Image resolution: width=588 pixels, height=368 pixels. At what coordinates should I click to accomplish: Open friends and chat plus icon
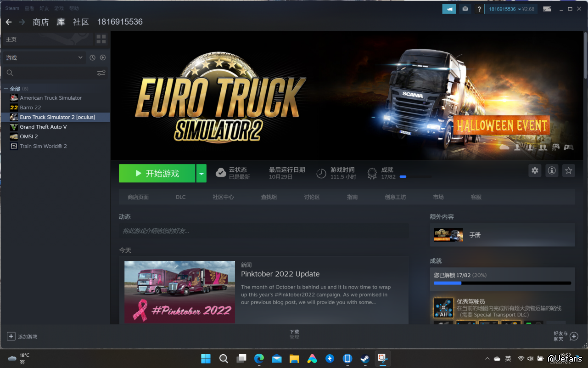coord(574,336)
